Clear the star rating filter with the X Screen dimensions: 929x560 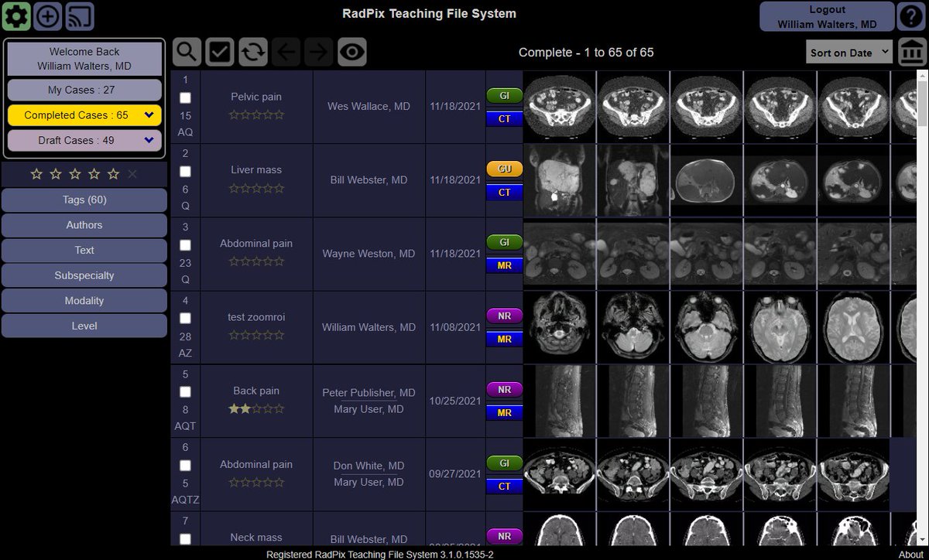click(x=132, y=174)
